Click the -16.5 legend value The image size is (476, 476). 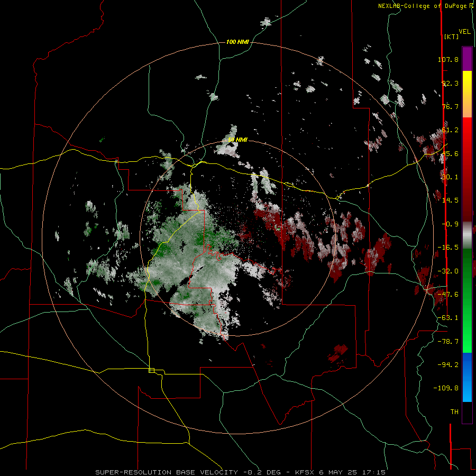pos(448,248)
